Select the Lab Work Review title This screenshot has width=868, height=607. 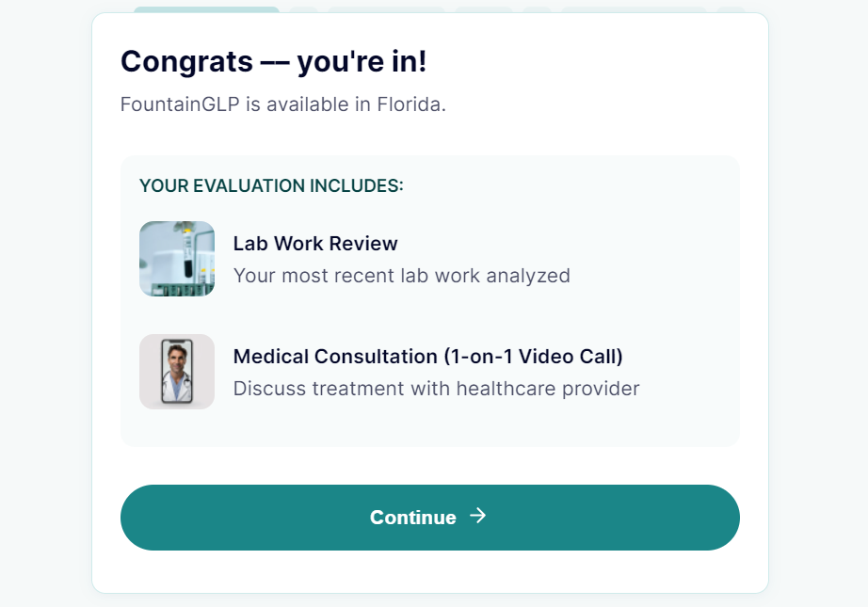(x=315, y=244)
